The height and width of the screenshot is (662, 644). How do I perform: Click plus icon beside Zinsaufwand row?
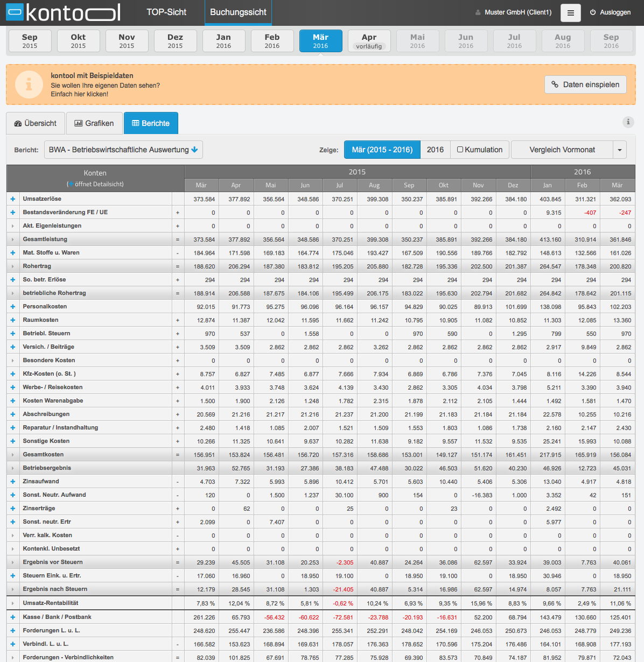13,482
